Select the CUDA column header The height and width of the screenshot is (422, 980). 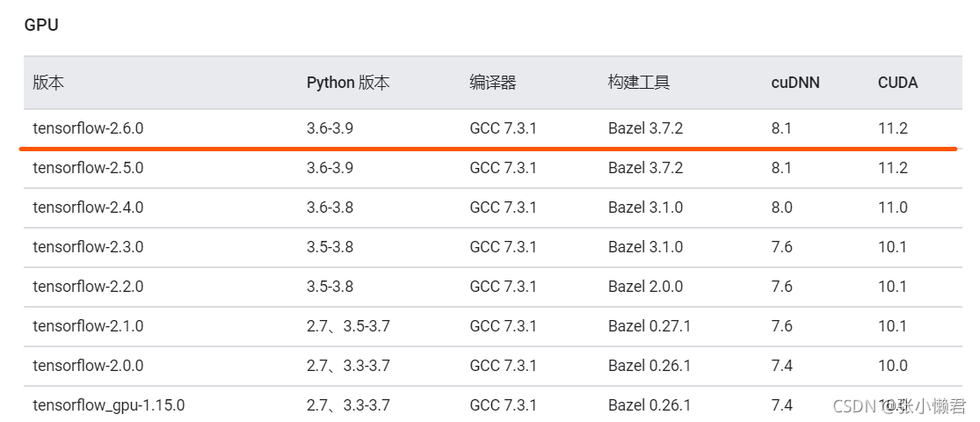(897, 83)
